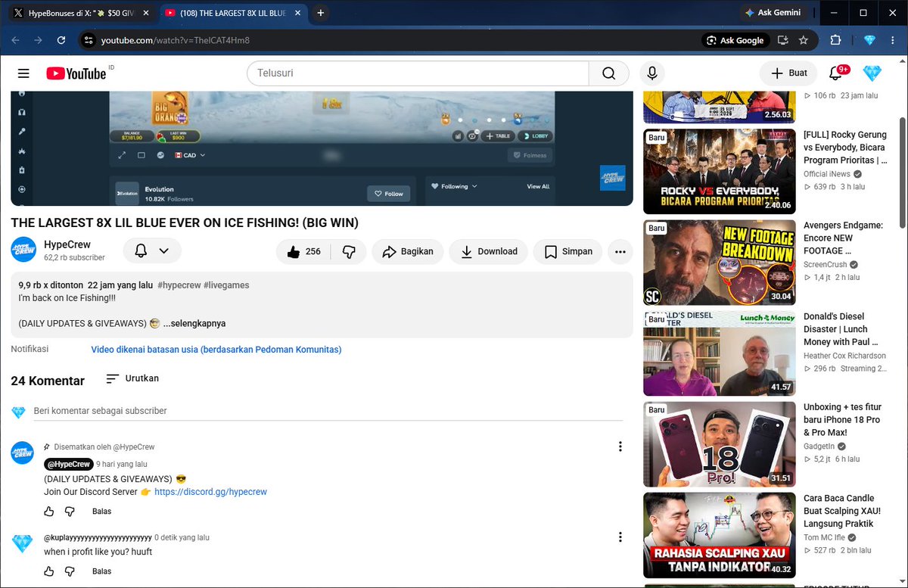Image resolution: width=908 pixels, height=588 pixels.
Task: Open Avengers Endgame New Footage thumbnail
Action: [x=720, y=263]
